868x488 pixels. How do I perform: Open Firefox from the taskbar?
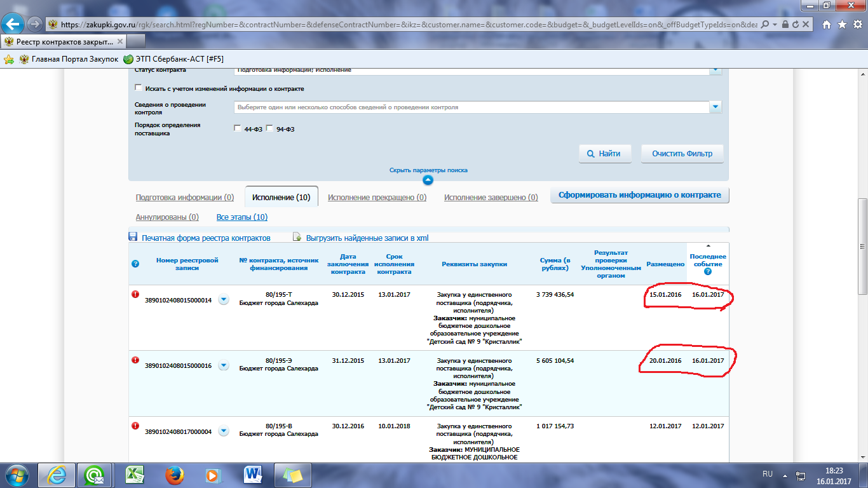[x=174, y=474]
